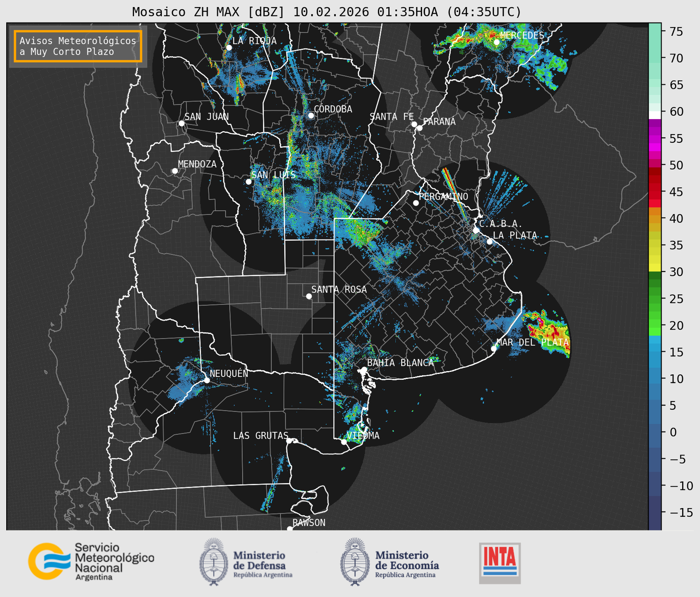Click the MAR DEL PLATA label text
This screenshot has width=700, height=597.
(x=532, y=343)
